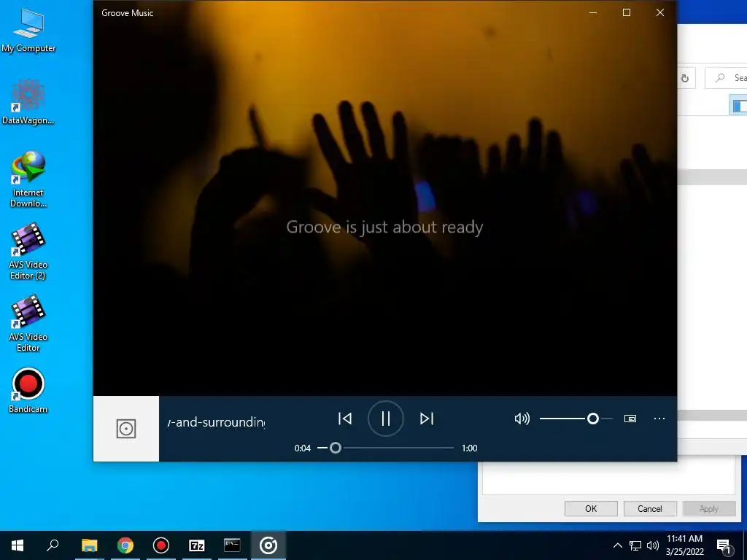Open My Computer desktop icon
Screen dimensions: 747x560
28,30
